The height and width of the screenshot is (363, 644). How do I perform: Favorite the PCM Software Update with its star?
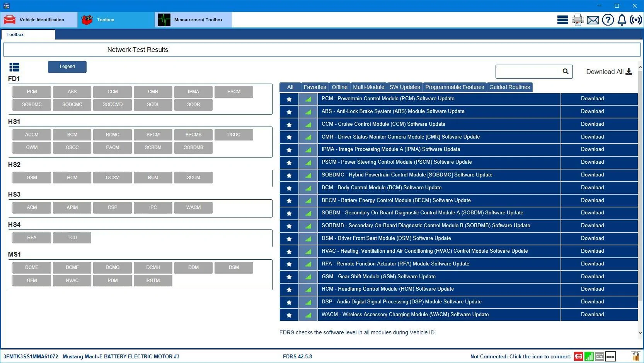[289, 99]
